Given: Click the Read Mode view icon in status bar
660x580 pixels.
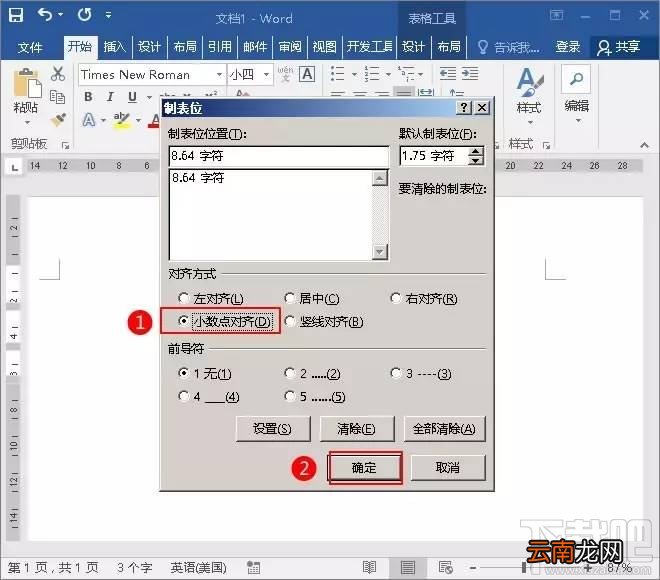Looking at the screenshot, I should pyautogui.click(x=369, y=567).
